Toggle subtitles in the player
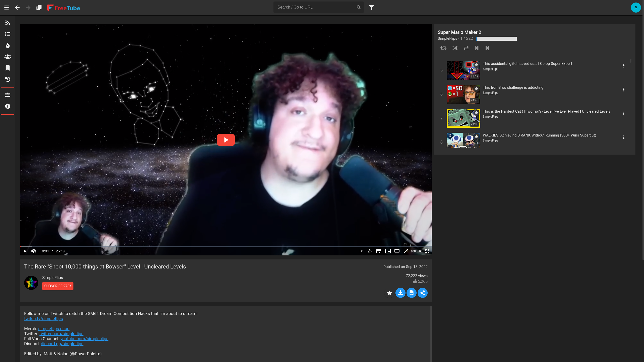Image resolution: width=644 pixels, height=362 pixels. [x=379, y=251]
